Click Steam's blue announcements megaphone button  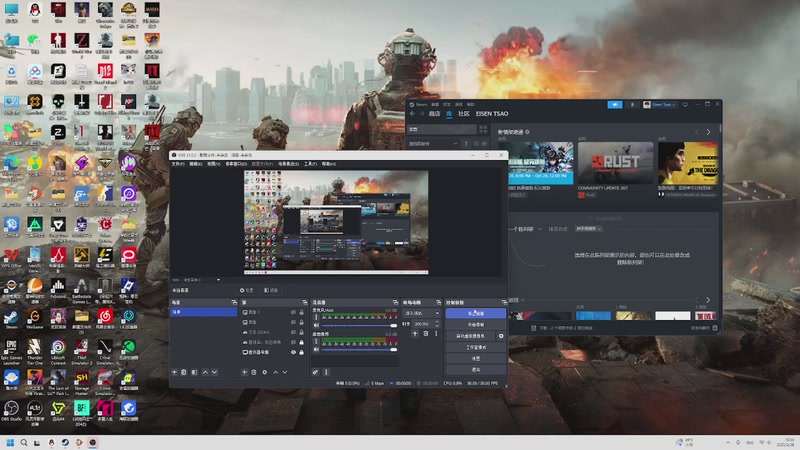[615, 105]
